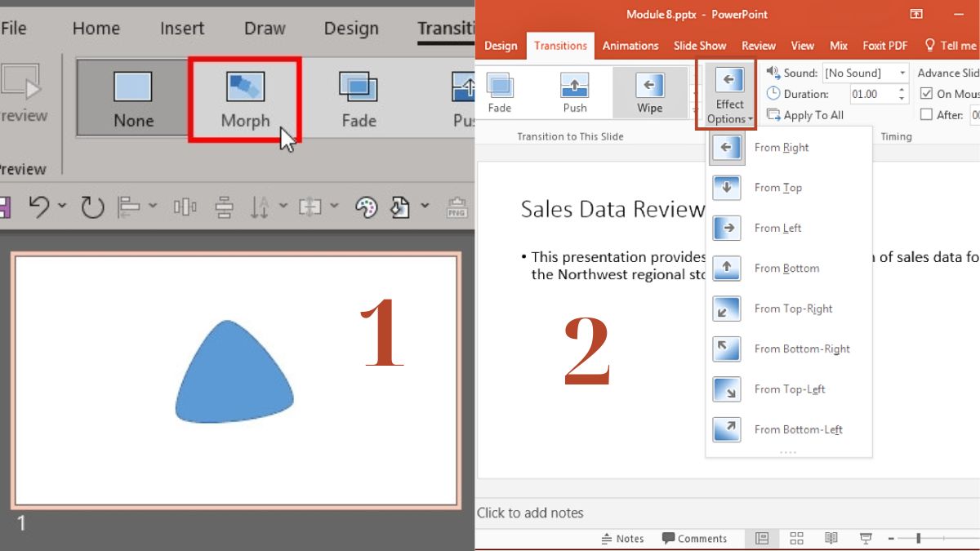Select the None transition thumbnail
Image resolution: width=980 pixels, height=551 pixels.
[133, 99]
